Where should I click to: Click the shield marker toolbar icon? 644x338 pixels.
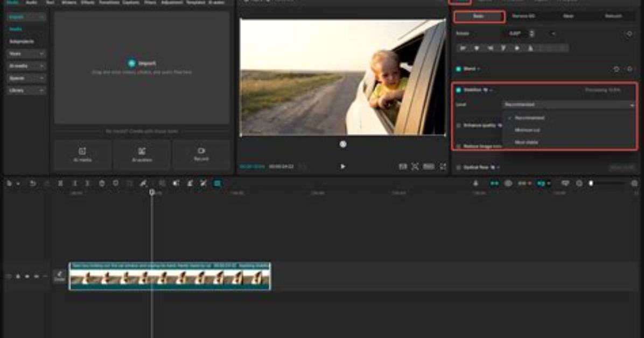tap(116, 184)
